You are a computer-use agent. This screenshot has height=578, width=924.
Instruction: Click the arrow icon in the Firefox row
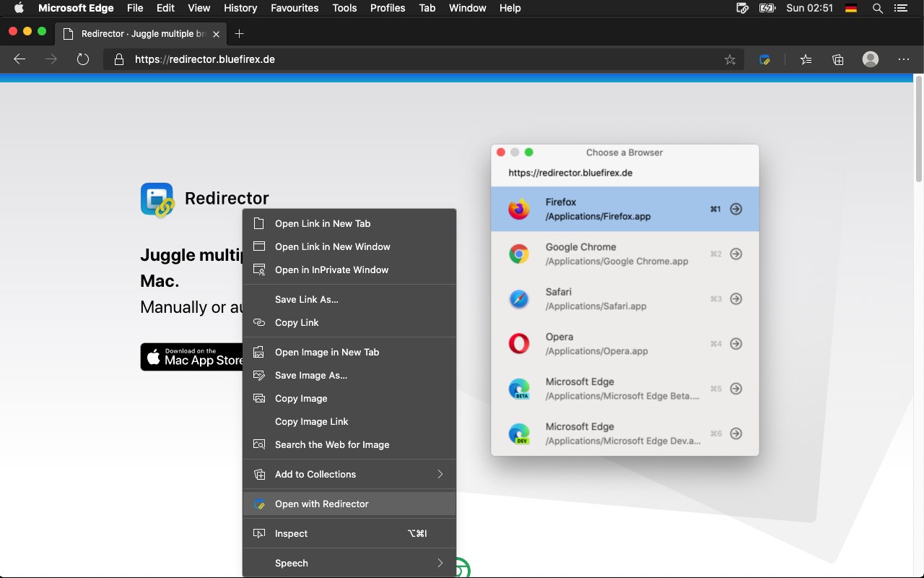[x=736, y=209]
